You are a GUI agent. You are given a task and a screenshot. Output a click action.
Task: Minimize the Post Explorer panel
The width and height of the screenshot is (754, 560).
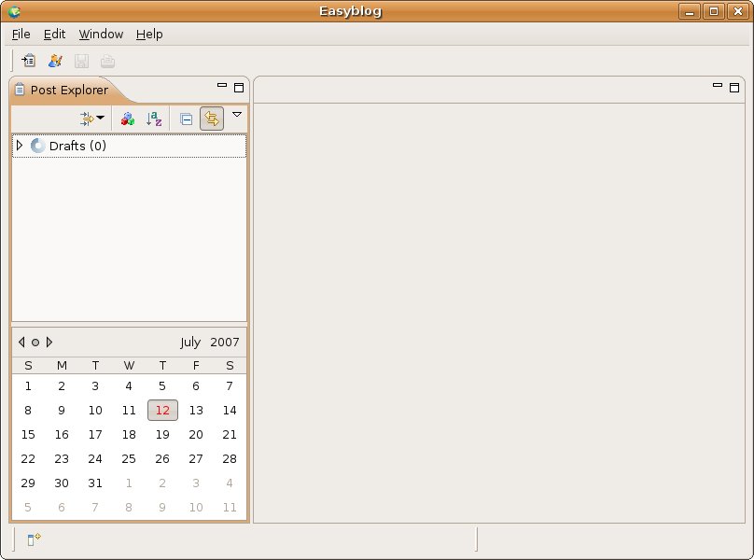point(222,86)
